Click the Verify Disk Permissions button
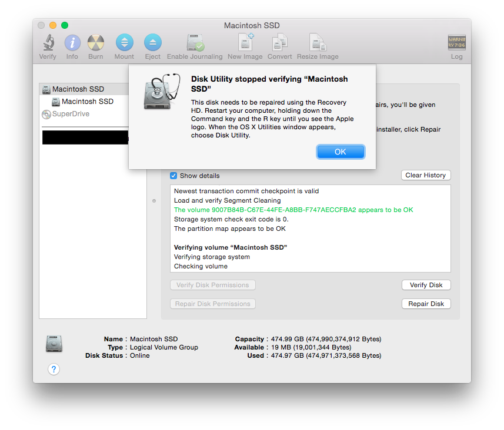Screen dimensions: 504x430 click(213, 285)
